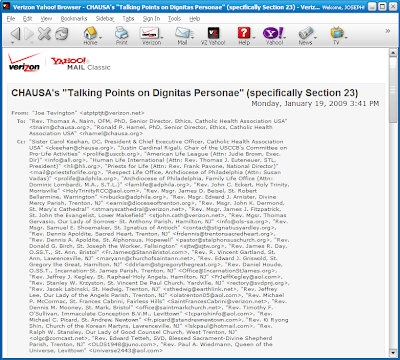Reload the page with Refresh icon

[x=61, y=33]
